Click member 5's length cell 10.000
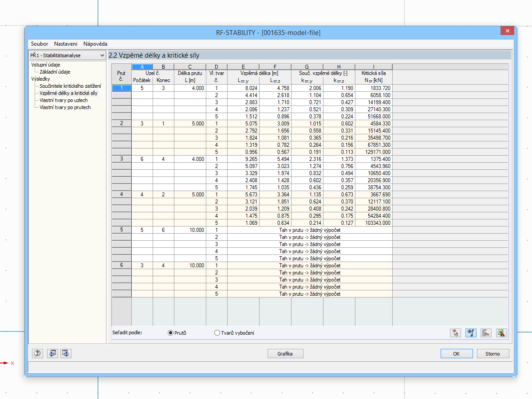This screenshot has height=399, width=532. [190, 230]
